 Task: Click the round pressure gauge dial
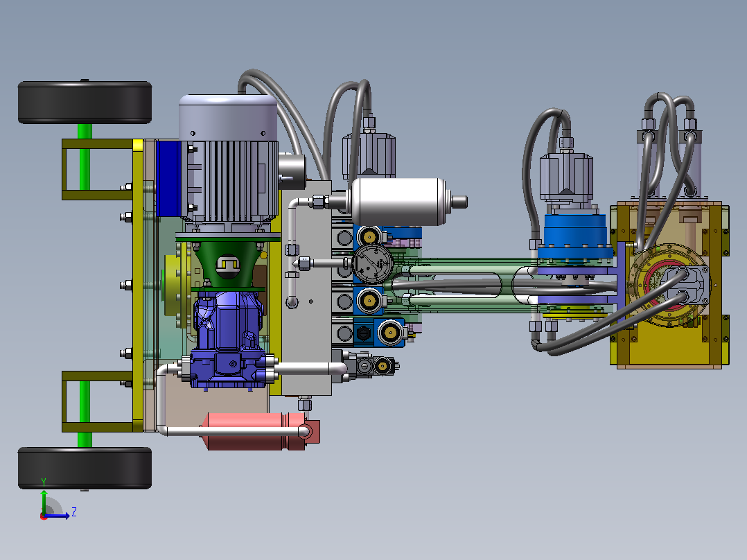[372, 264]
